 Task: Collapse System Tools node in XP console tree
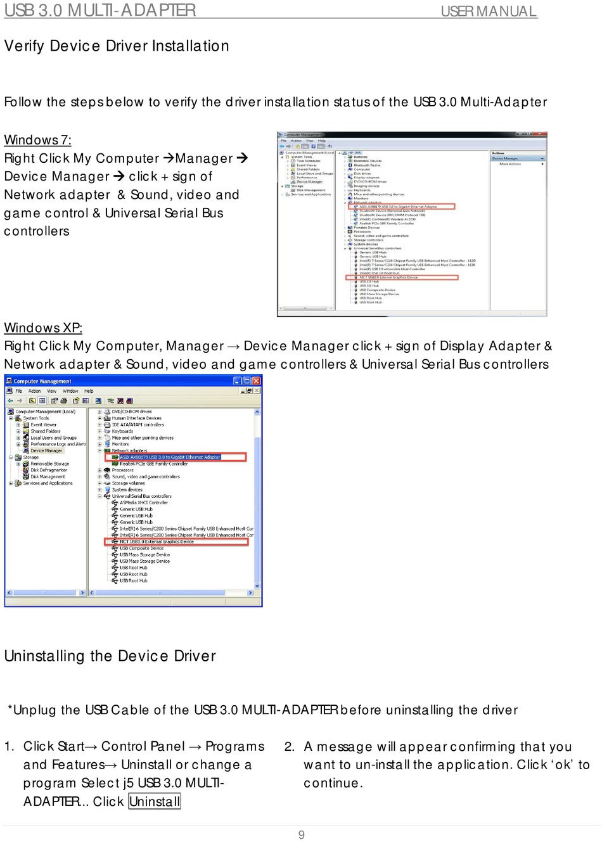tap(11, 418)
